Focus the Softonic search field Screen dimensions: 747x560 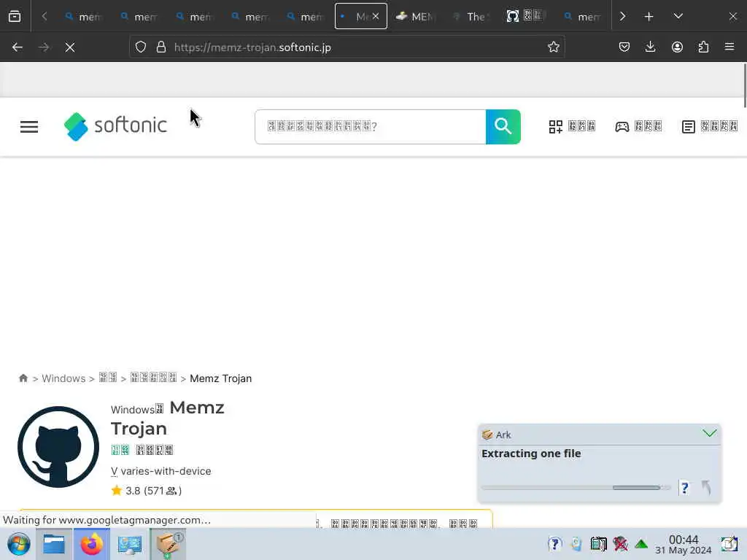click(370, 127)
